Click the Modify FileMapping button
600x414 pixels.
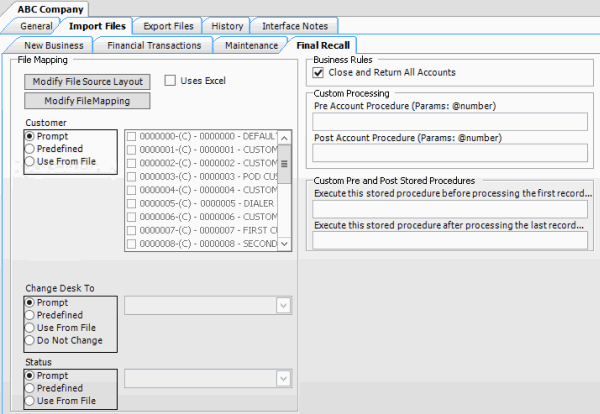tap(88, 101)
